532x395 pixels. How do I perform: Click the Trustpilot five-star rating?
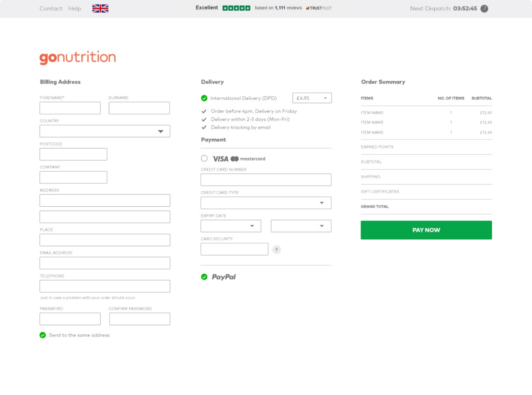tap(236, 8)
